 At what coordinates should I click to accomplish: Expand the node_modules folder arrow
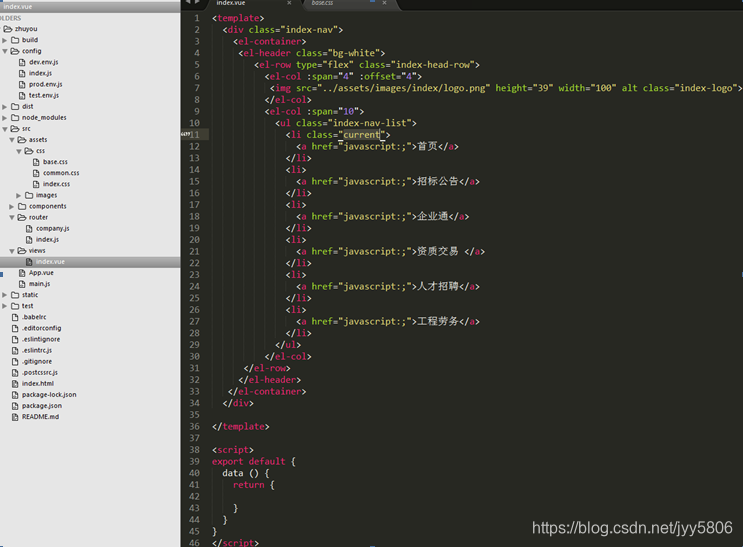[x=5, y=118]
